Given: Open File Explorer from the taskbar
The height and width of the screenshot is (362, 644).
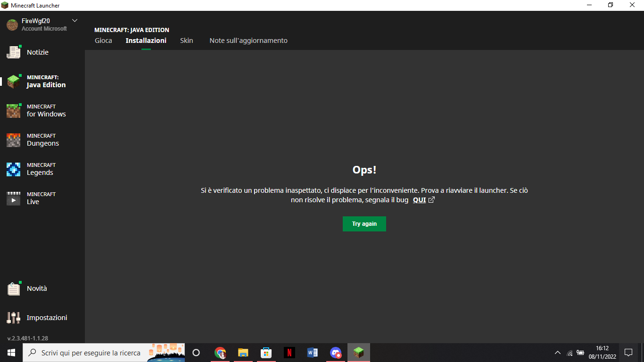Looking at the screenshot, I should 243,353.
